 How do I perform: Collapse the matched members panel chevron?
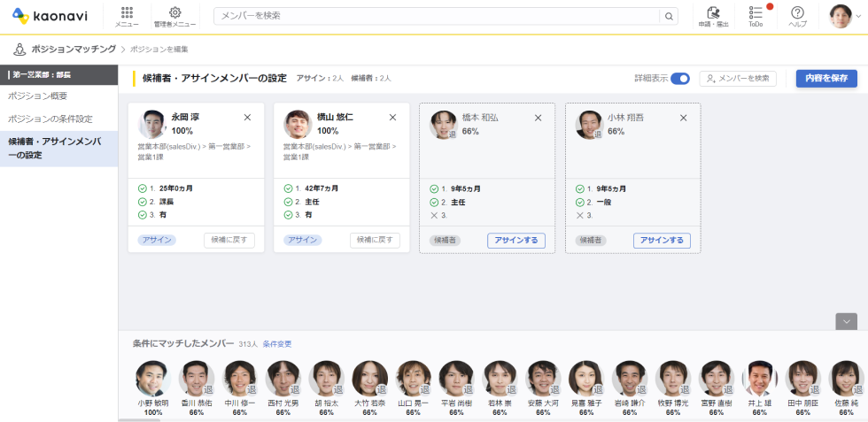pos(846,321)
